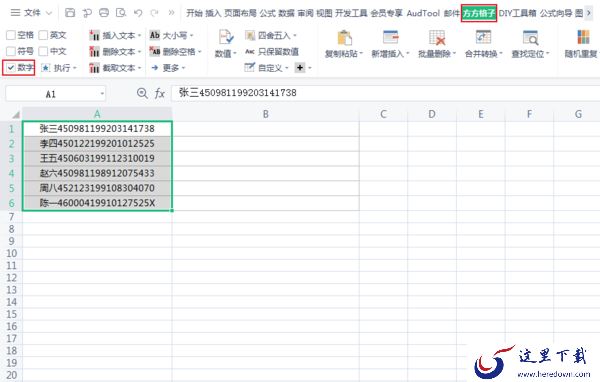Click the fx insert function icon
600x382 pixels.
160,93
